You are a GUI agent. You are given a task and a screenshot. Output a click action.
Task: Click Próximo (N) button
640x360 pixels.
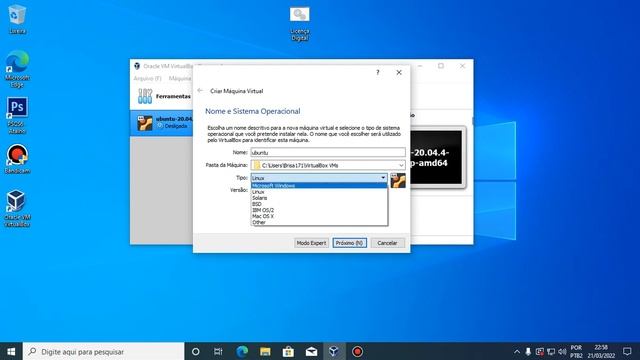coord(350,243)
